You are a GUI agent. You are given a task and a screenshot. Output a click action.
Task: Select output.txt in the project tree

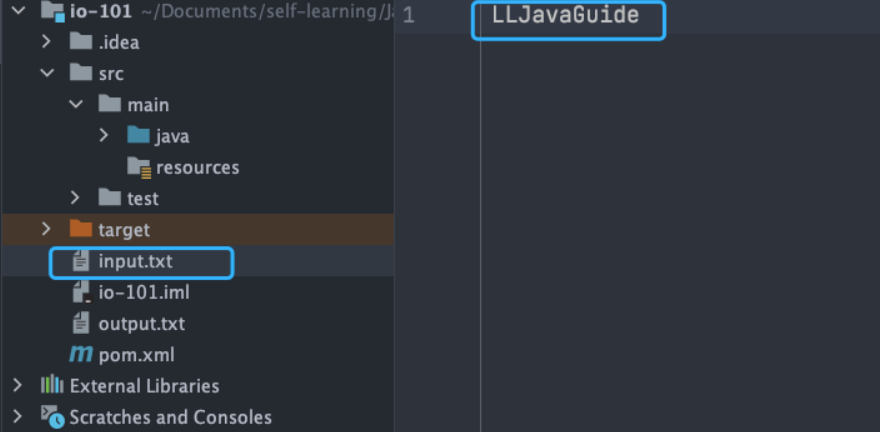coord(141,324)
